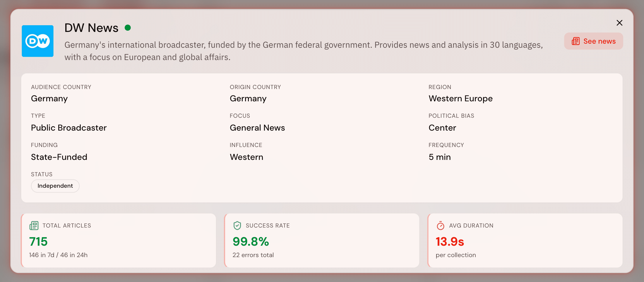Click the 13.9s average duration value
The width and height of the screenshot is (644, 282).
[x=450, y=242]
